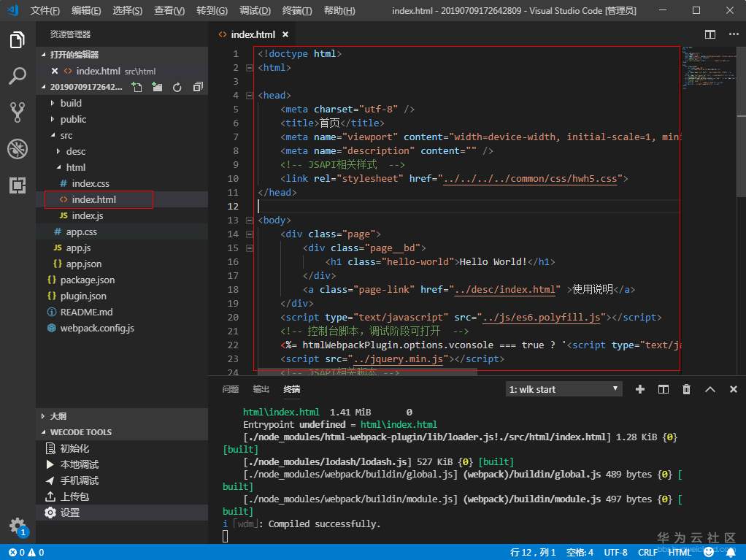746x560 pixels.
Task: Expand the build folder
Action: point(71,103)
